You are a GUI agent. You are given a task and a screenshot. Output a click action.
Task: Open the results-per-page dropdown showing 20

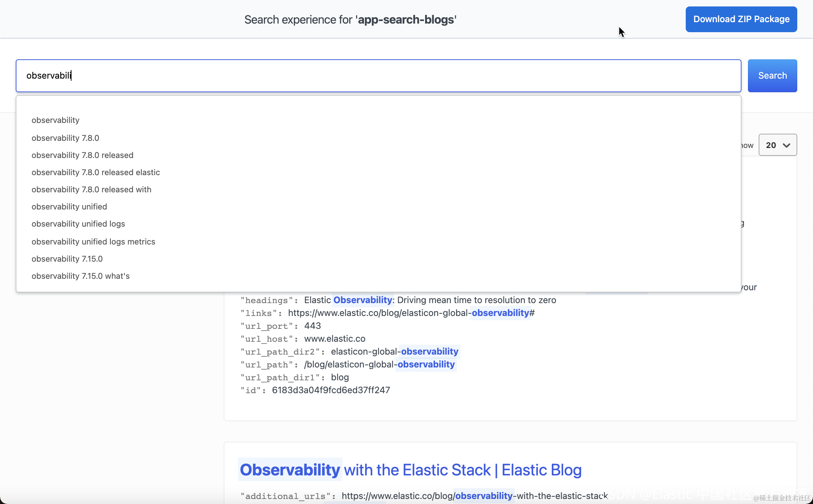coord(777,145)
